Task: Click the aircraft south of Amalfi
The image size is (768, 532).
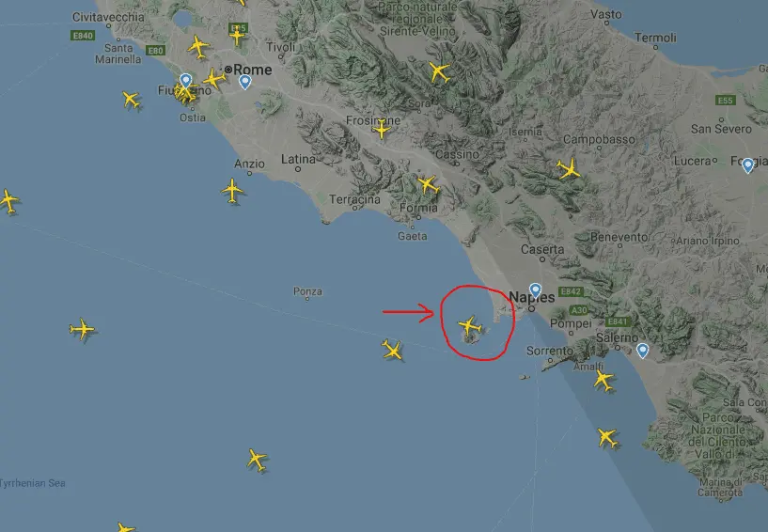Action: coord(603,380)
